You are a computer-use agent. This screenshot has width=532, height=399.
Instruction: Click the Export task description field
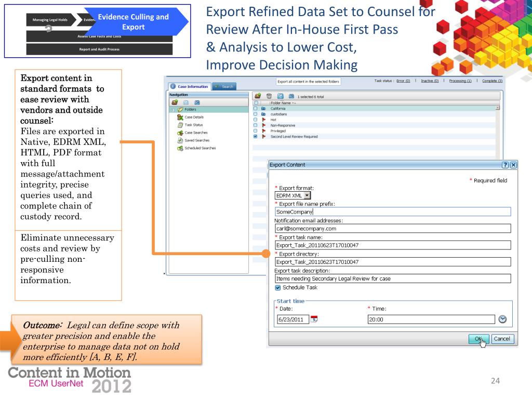pos(393,278)
